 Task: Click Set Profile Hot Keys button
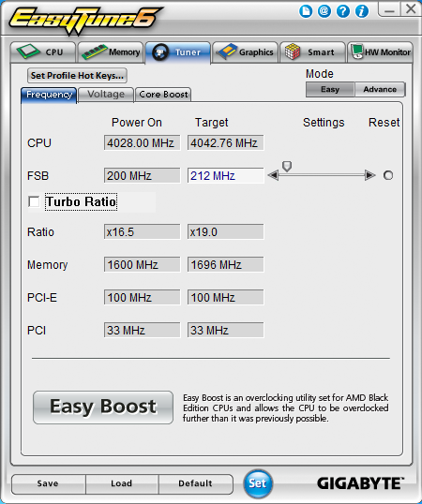77,76
